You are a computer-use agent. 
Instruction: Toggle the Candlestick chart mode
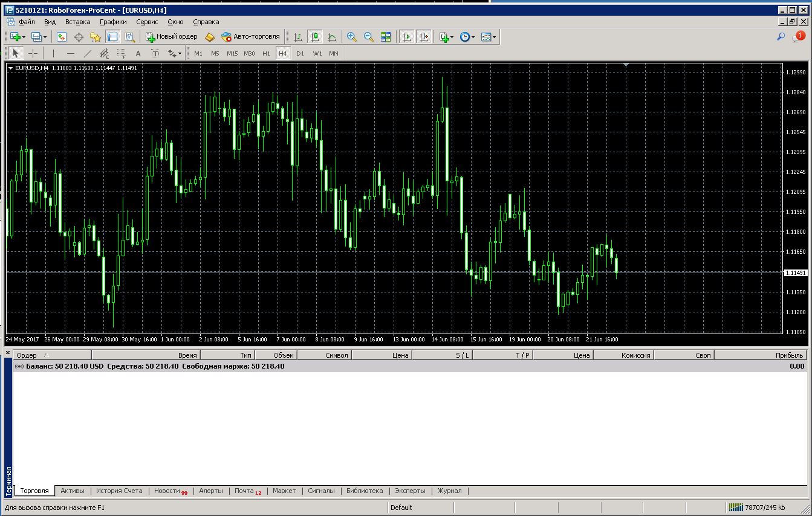click(x=314, y=37)
